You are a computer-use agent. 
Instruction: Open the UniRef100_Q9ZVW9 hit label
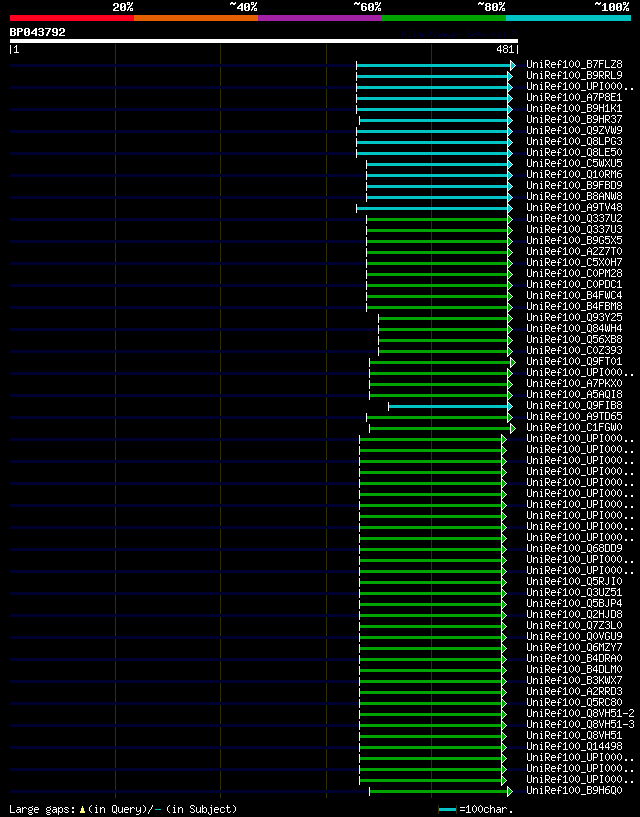[574, 130]
